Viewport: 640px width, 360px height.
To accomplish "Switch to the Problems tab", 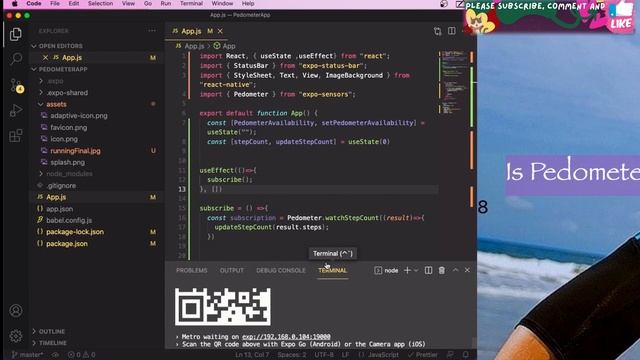I will 192,270.
